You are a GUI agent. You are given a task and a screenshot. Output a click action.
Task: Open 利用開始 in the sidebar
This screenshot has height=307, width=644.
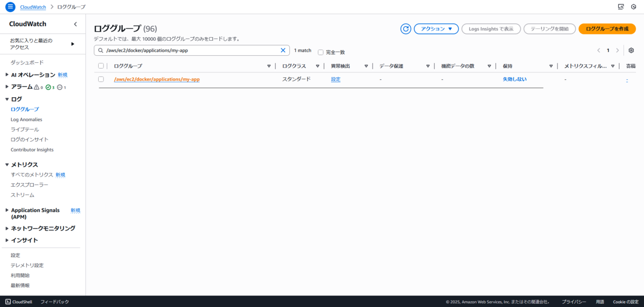(x=20, y=275)
